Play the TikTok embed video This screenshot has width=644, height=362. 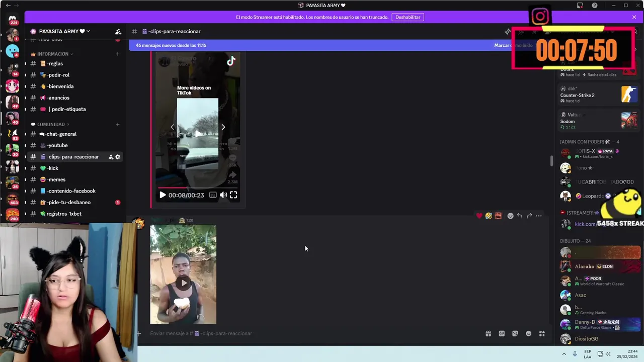click(x=163, y=195)
